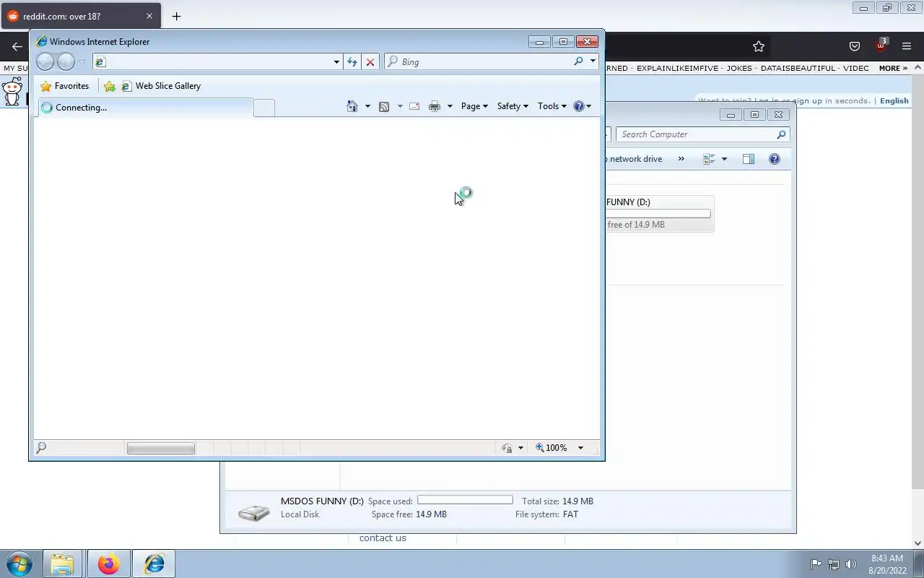Viewport: 924px width, 578px height.
Task: Click the Home icon in the command bar
Action: (352, 106)
